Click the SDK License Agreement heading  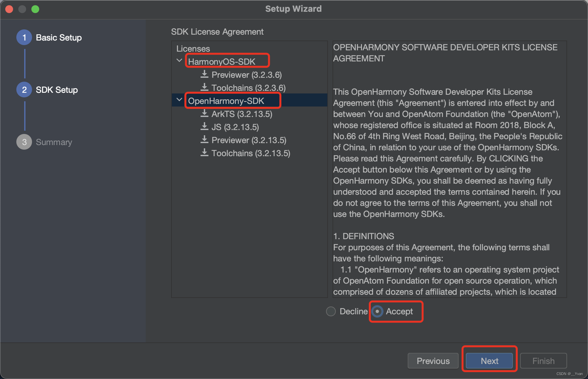point(217,32)
